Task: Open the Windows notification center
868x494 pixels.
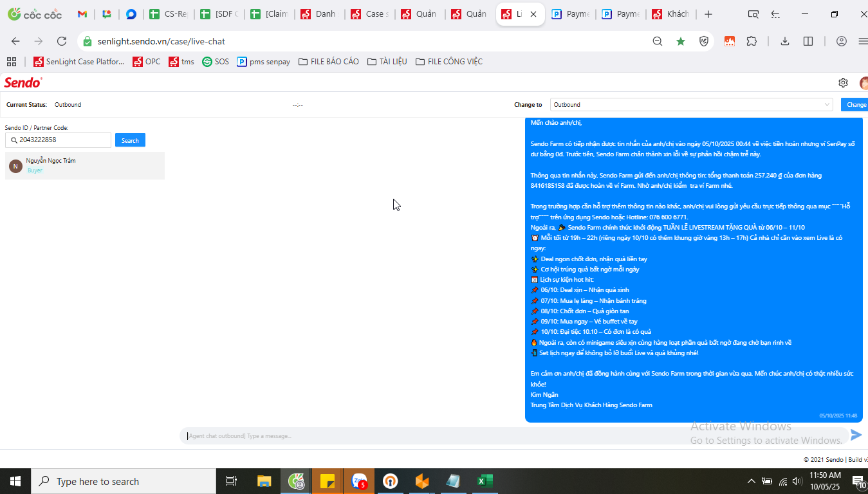Action: 859,481
